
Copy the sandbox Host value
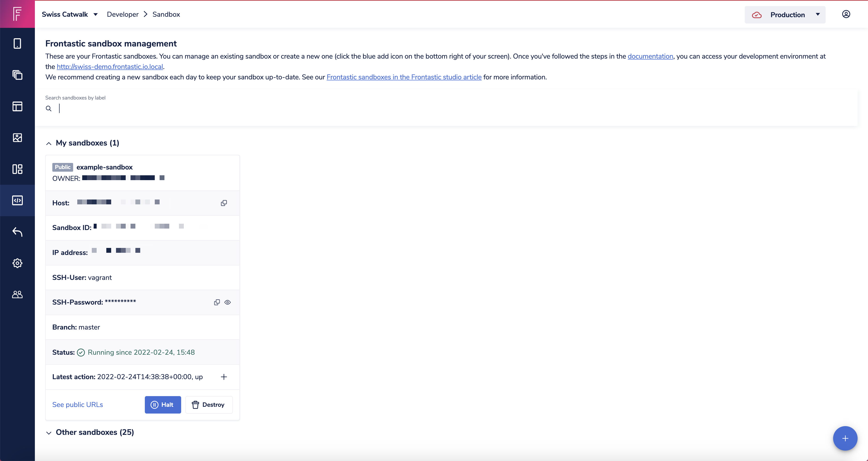224,203
